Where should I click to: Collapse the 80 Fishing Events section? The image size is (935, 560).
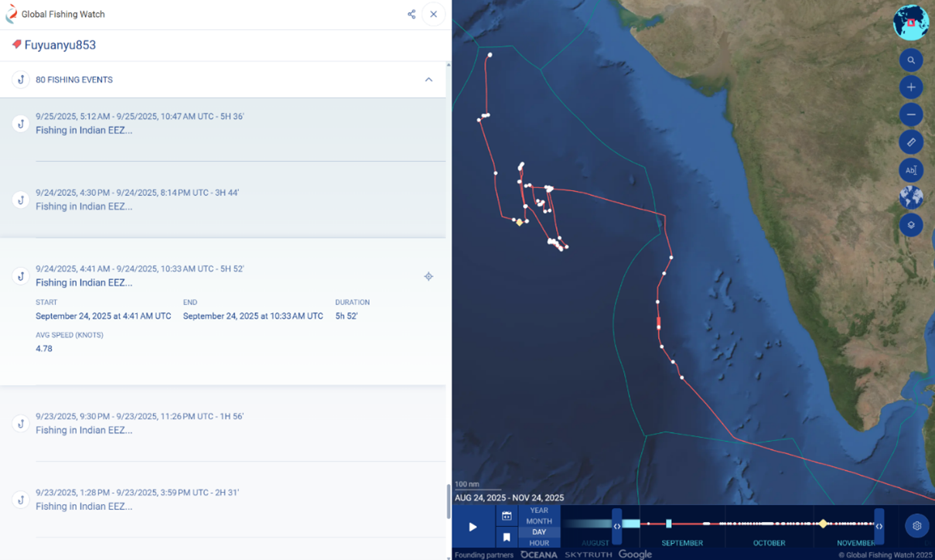coord(428,80)
